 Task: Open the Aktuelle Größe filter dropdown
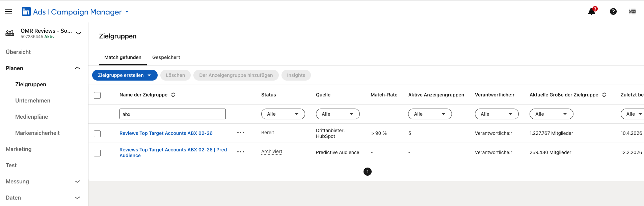coord(552,114)
